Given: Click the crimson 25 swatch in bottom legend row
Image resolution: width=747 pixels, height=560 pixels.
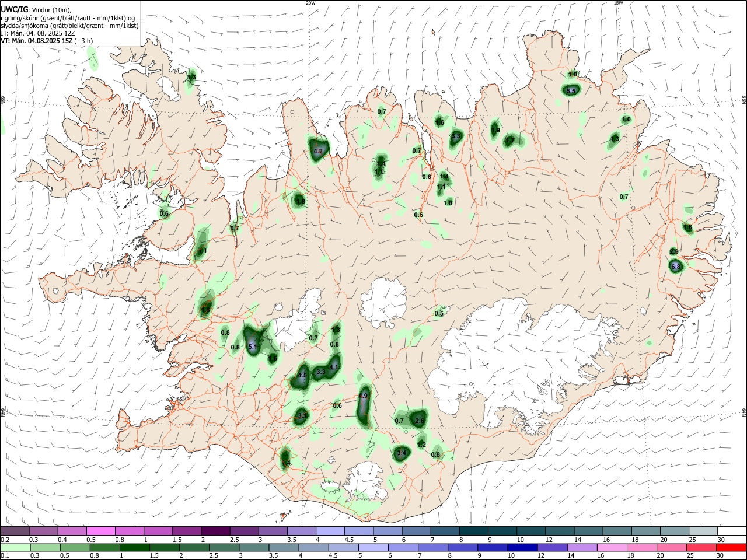Looking at the screenshot, I should [x=703, y=547].
